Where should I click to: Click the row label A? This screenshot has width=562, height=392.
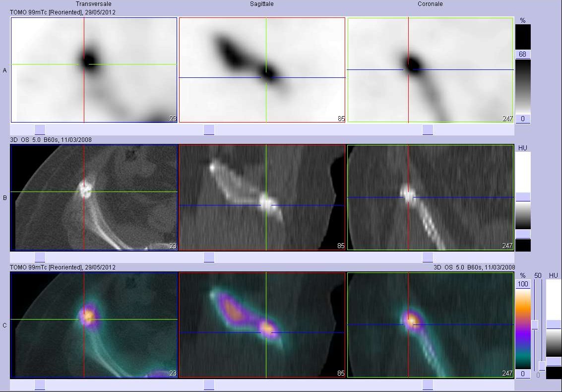pyautogui.click(x=4, y=70)
